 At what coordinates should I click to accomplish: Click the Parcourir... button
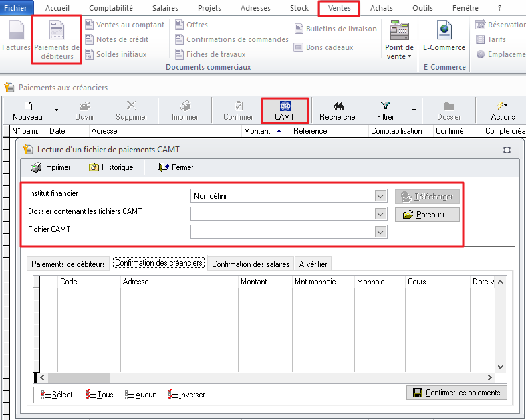tap(427, 215)
